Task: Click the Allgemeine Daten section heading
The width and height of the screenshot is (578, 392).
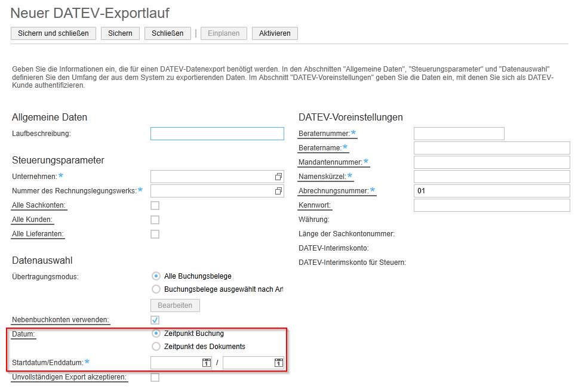Action: point(50,117)
